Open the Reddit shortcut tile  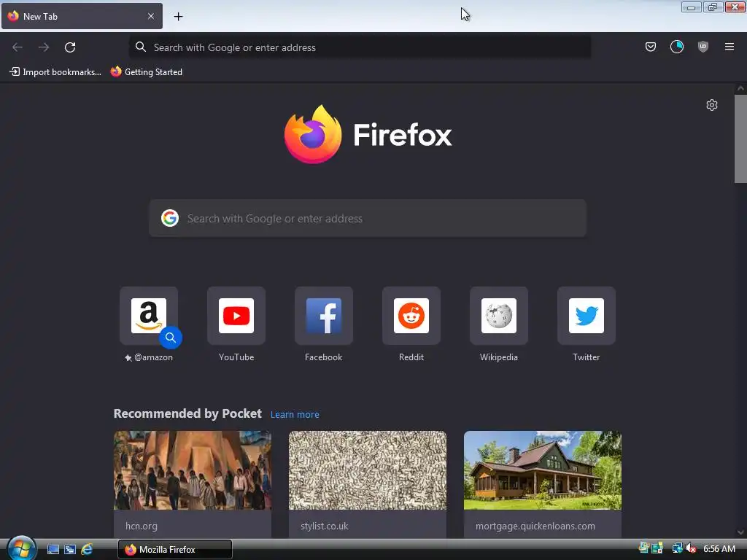pos(411,316)
